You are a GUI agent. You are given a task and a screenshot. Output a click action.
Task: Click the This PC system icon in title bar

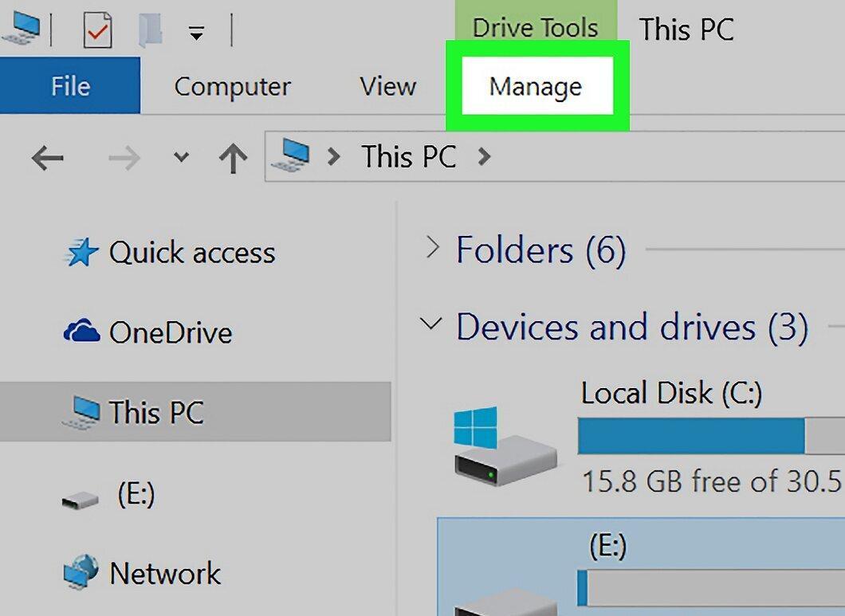tap(22, 28)
